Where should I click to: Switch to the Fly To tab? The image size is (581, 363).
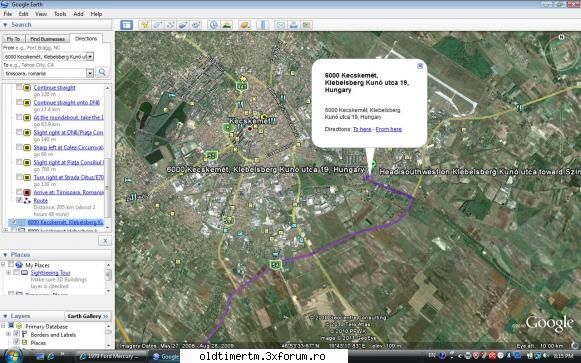tap(13, 39)
